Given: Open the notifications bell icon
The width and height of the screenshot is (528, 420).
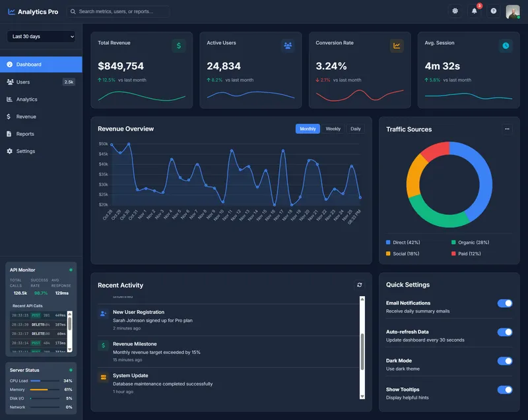Looking at the screenshot, I should (x=476, y=11).
